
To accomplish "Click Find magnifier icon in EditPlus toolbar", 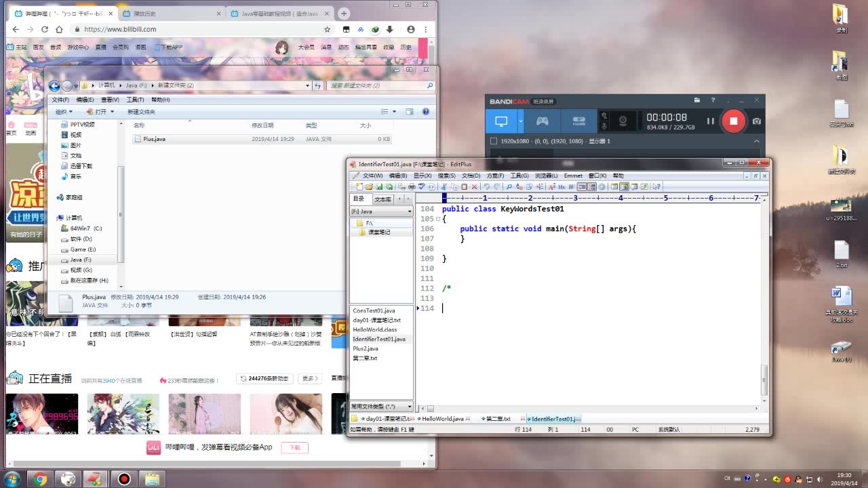I will tap(509, 186).
